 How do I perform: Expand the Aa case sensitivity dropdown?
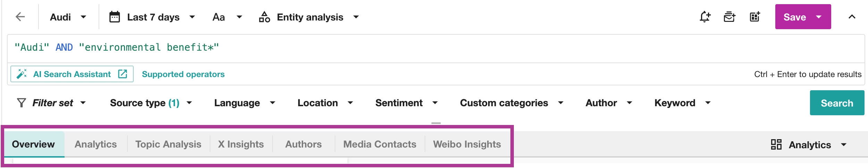227,17
